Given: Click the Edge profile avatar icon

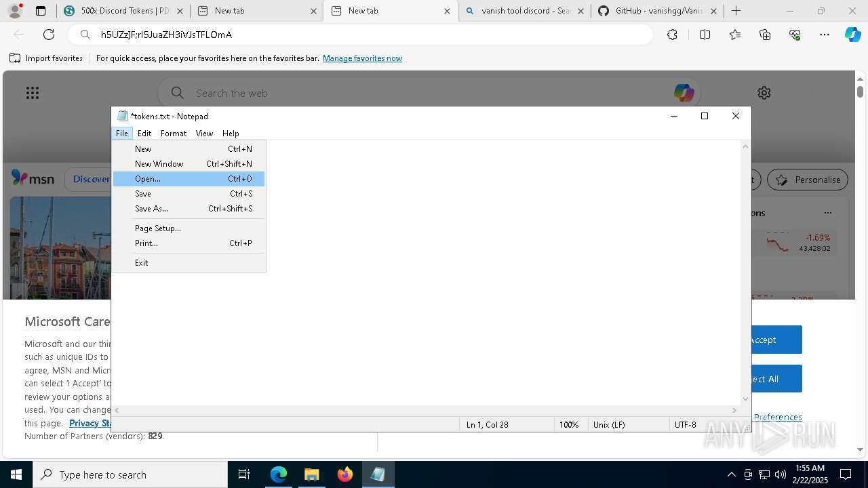Looking at the screenshot, I should point(15,11).
